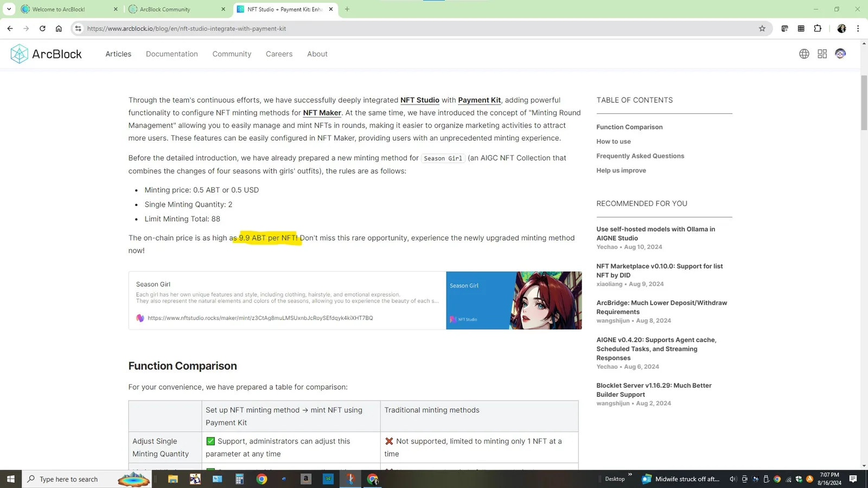Open AIGNE v0.4.20 recommended article
The width and height of the screenshot is (868, 488).
[x=656, y=349]
